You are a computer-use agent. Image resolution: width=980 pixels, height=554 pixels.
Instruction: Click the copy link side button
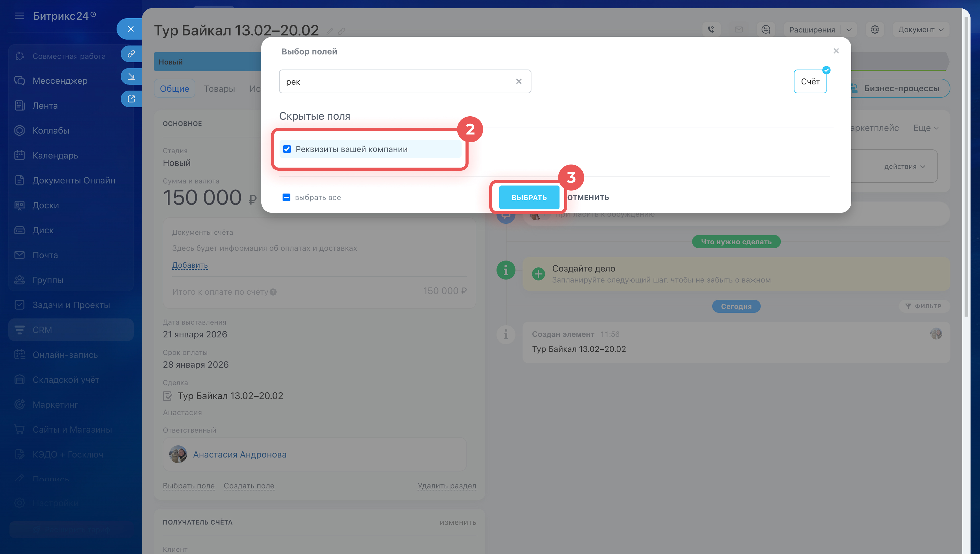point(131,54)
